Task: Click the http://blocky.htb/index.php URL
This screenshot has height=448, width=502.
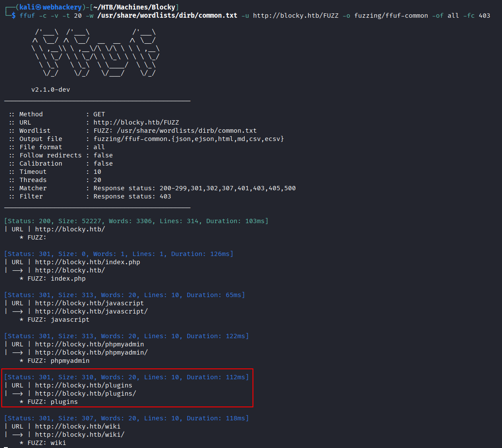Action: tap(87, 262)
